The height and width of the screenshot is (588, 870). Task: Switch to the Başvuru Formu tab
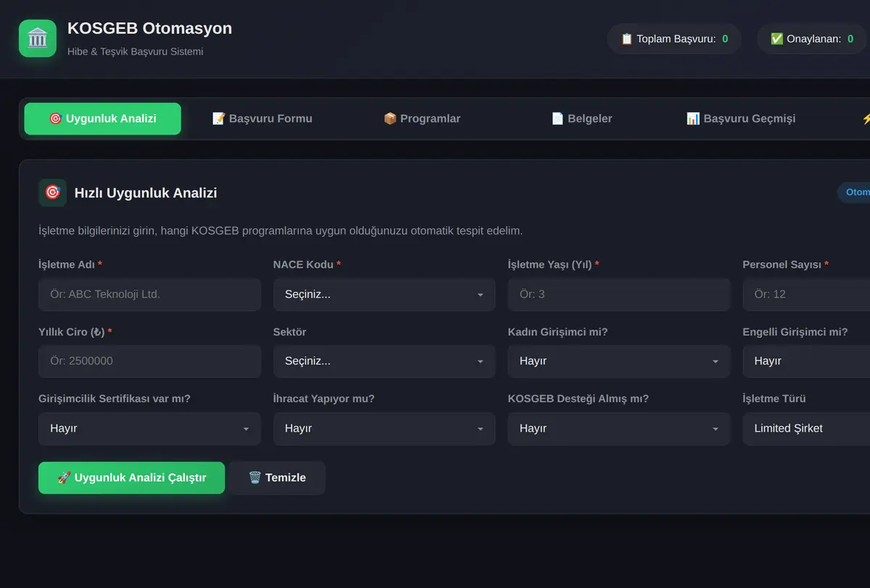(262, 119)
